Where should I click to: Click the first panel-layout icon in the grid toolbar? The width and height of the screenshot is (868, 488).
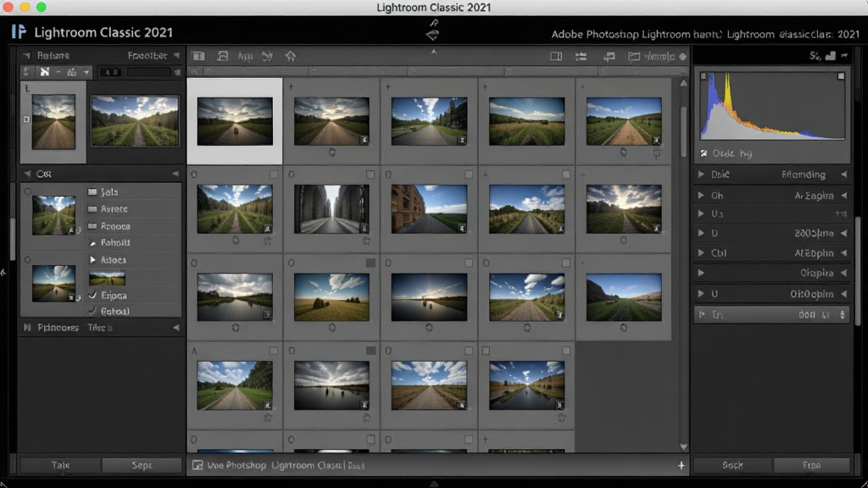coord(198,56)
